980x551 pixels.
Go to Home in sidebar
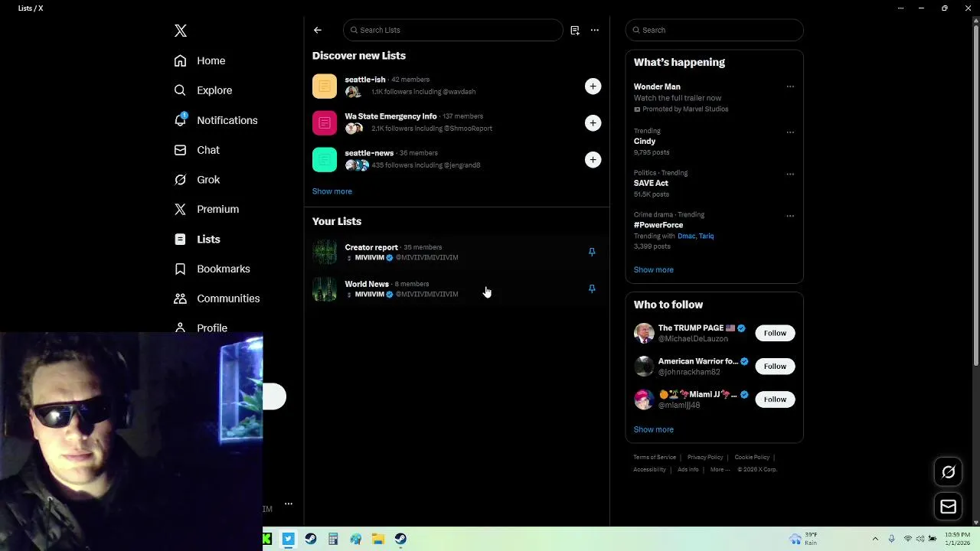pyautogui.click(x=200, y=60)
